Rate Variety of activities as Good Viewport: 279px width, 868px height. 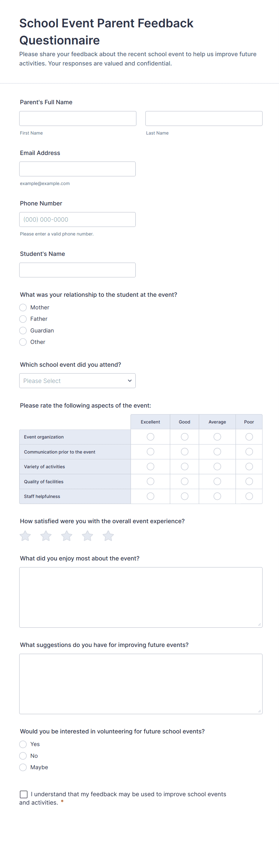[184, 467]
